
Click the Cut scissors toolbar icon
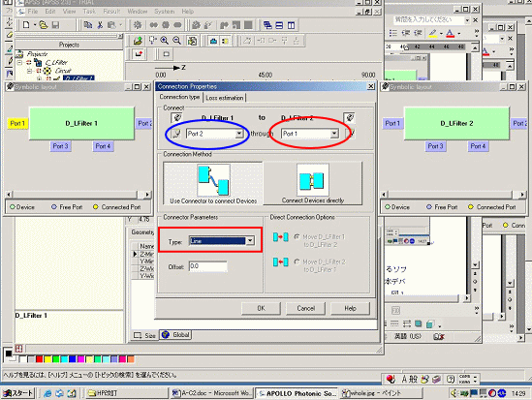pos(100,25)
